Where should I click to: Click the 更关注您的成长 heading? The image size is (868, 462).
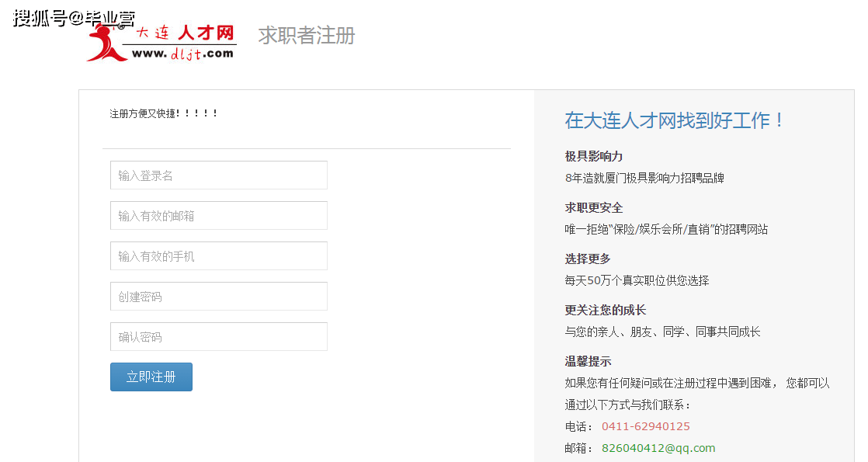click(x=606, y=309)
